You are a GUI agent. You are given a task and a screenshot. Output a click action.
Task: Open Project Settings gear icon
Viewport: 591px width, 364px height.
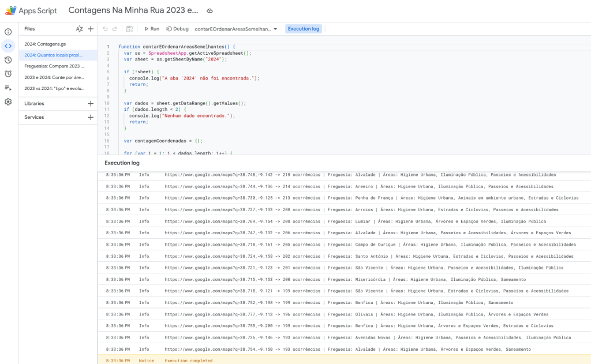[8, 102]
